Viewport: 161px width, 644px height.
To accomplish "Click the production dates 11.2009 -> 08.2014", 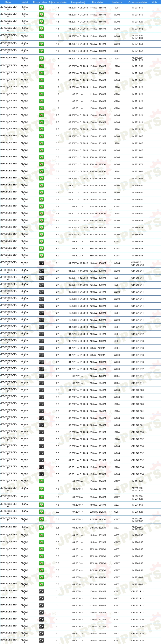I will point(78,87).
